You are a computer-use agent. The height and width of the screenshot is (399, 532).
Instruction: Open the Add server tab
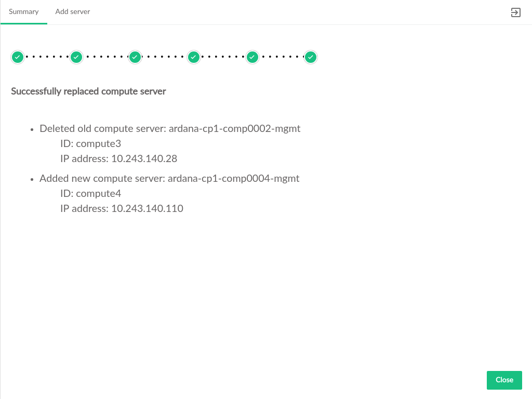pos(73,12)
